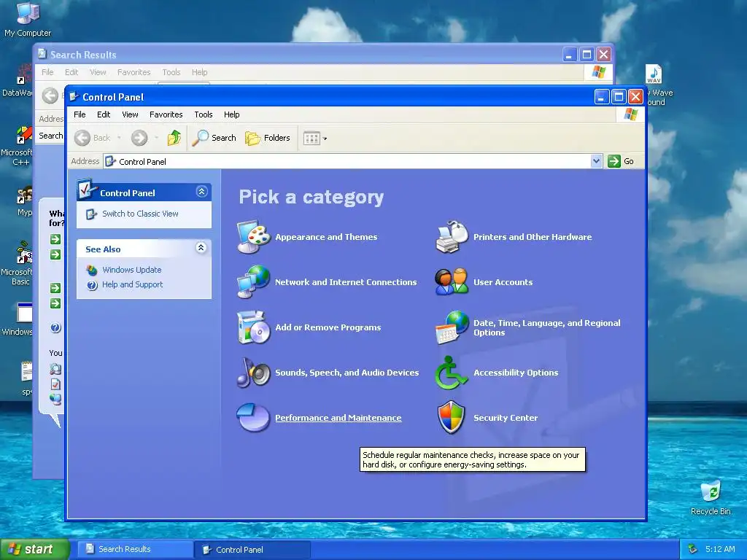
Task: Open the Accessibility Options wheelchair icon
Action: [x=451, y=373]
